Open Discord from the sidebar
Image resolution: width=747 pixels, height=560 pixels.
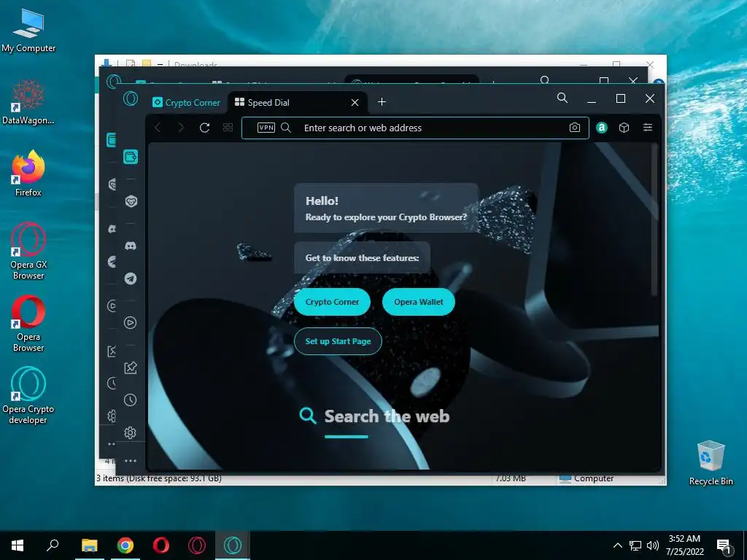(131, 246)
